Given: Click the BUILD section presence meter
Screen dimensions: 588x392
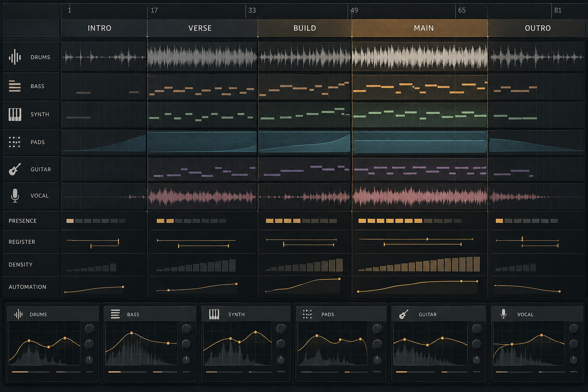Looking at the screenshot, I should 301,221.
